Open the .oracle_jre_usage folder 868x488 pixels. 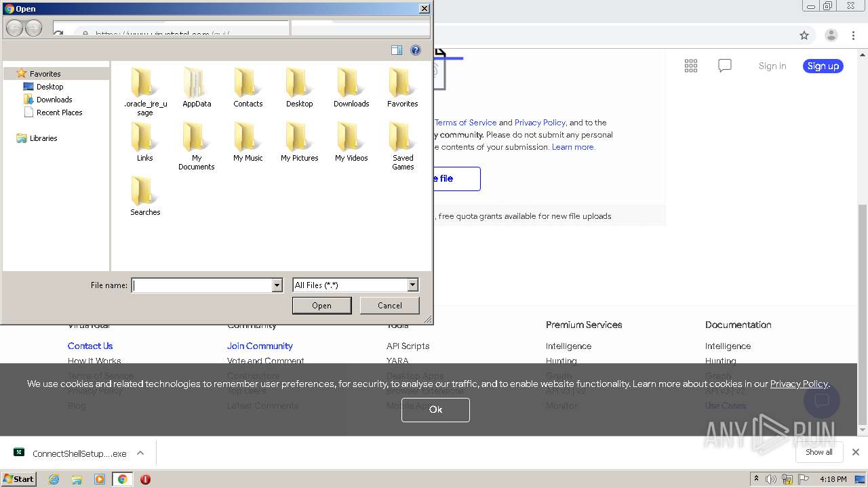point(145,91)
